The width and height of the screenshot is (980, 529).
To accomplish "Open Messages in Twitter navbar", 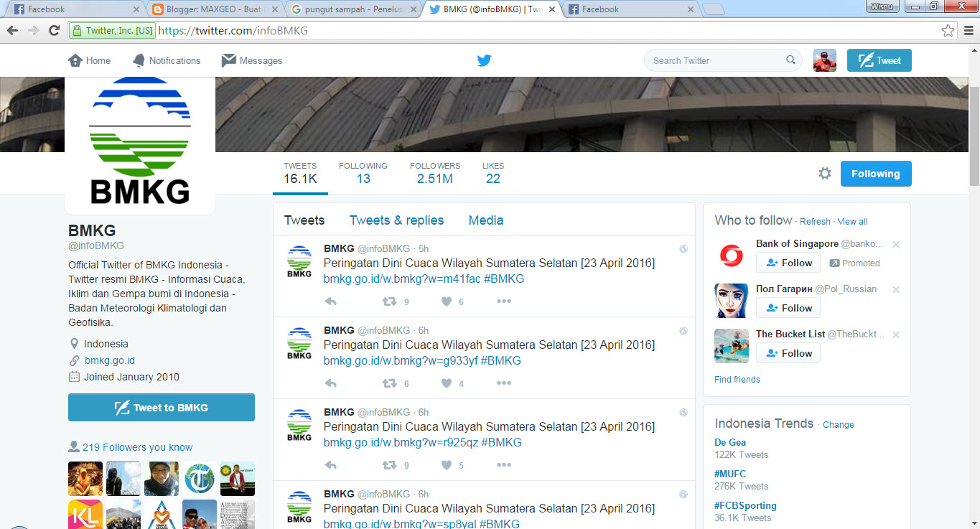I will click(252, 60).
